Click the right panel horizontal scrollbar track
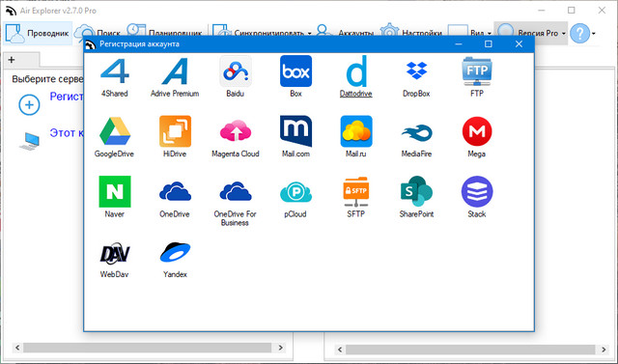This screenshot has width=618, height=364. (470, 350)
